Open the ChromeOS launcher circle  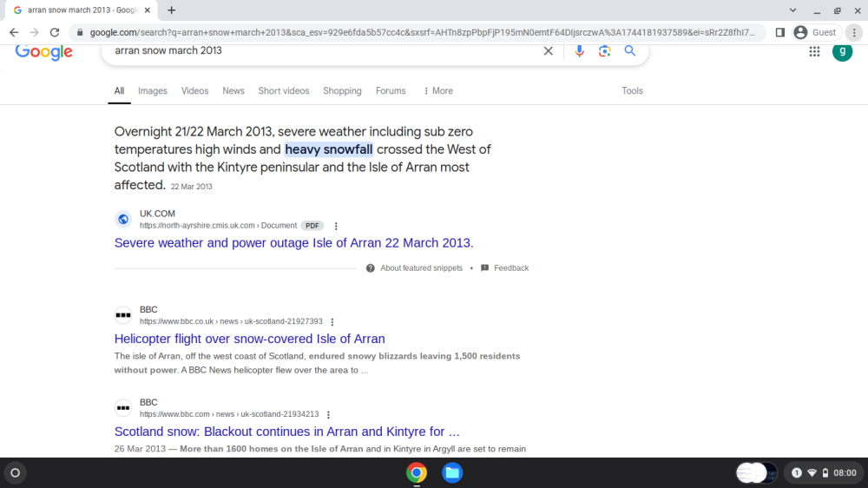16,473
